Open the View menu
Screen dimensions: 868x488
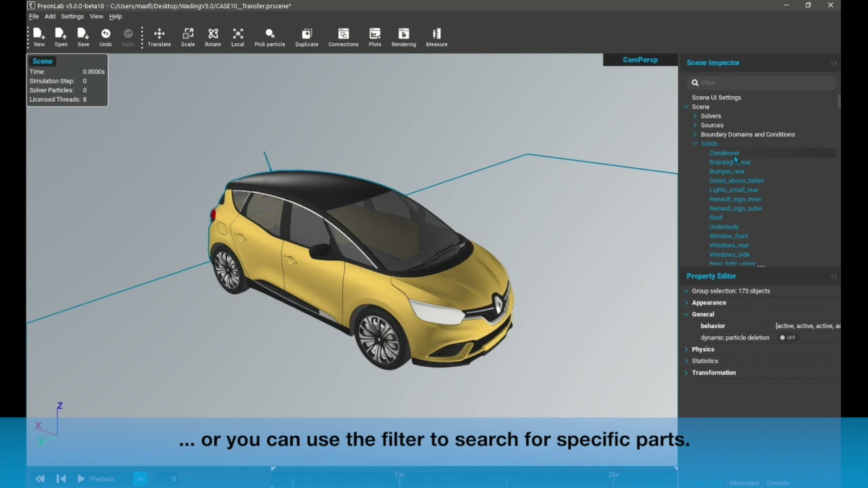tap(96, 16)
